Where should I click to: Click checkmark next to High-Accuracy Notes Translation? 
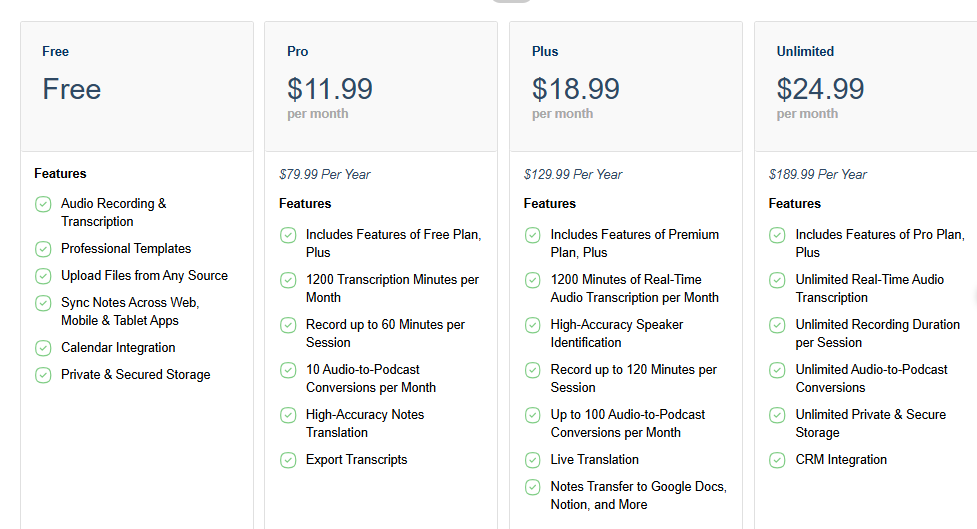pyautogui.click(x=288, y=416)
